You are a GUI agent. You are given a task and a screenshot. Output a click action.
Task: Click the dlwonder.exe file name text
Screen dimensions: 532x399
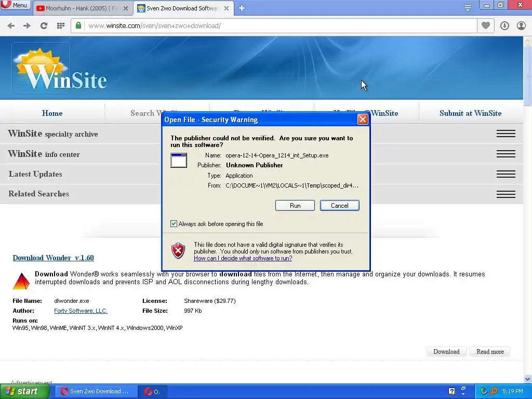72,301
